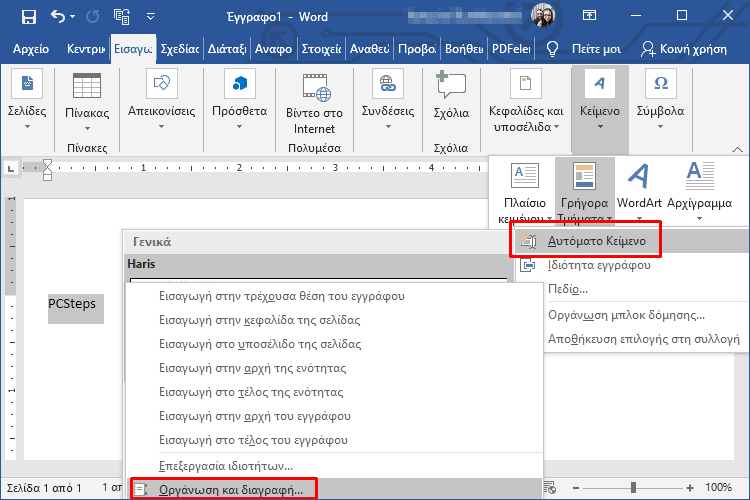This screenshot has height=500, width=750.
Task: Open the Αρχείο tab
Action: (31, 49)
